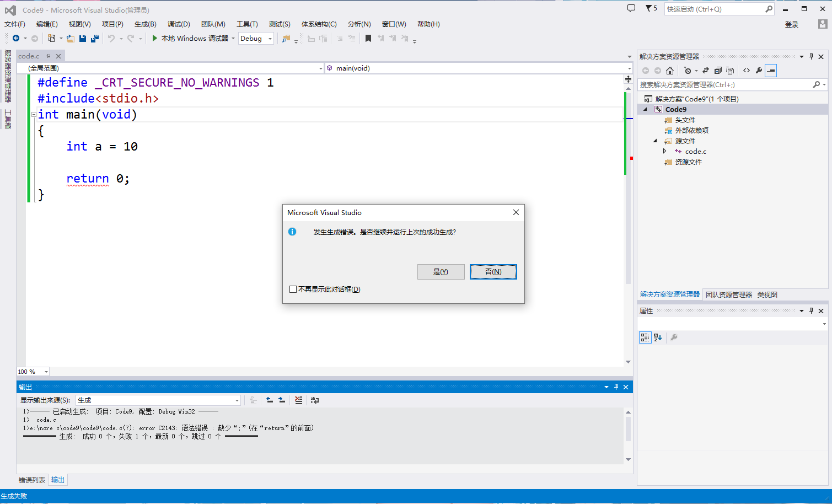Click Show All Files icon in Solution Explorer
This screenshot has height=504, width=832.
(730, 71)
